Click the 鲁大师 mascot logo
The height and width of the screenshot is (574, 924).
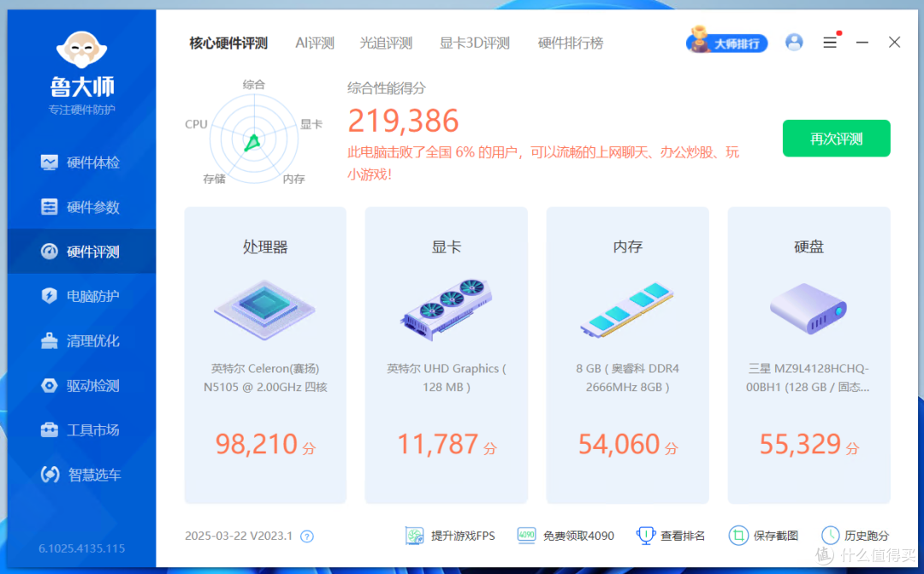(x=81, y=50)
